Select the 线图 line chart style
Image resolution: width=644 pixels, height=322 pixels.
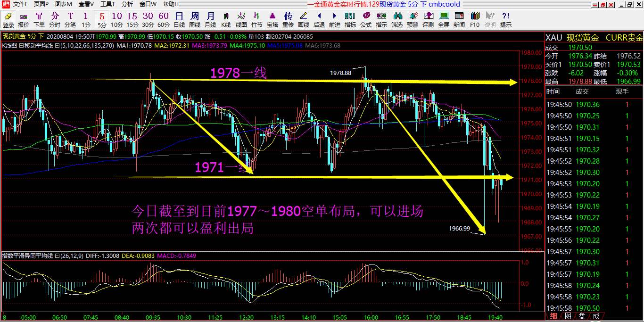click(x=241, y=20)
